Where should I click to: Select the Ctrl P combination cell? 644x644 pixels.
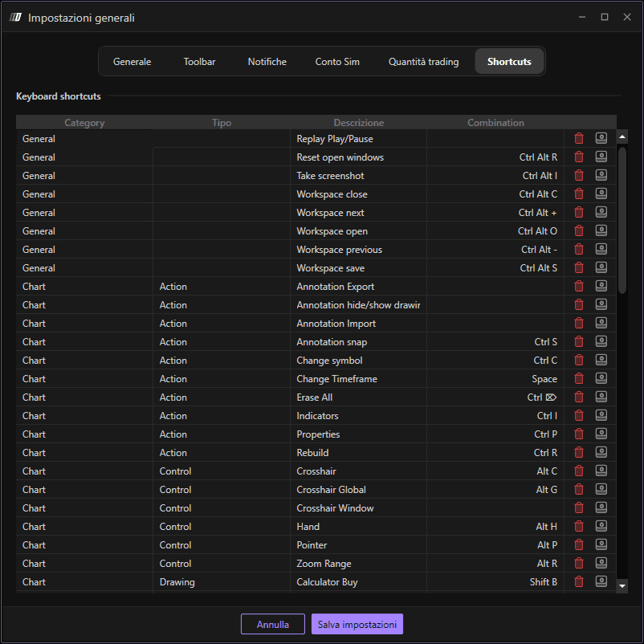click(x=495, y=434)
